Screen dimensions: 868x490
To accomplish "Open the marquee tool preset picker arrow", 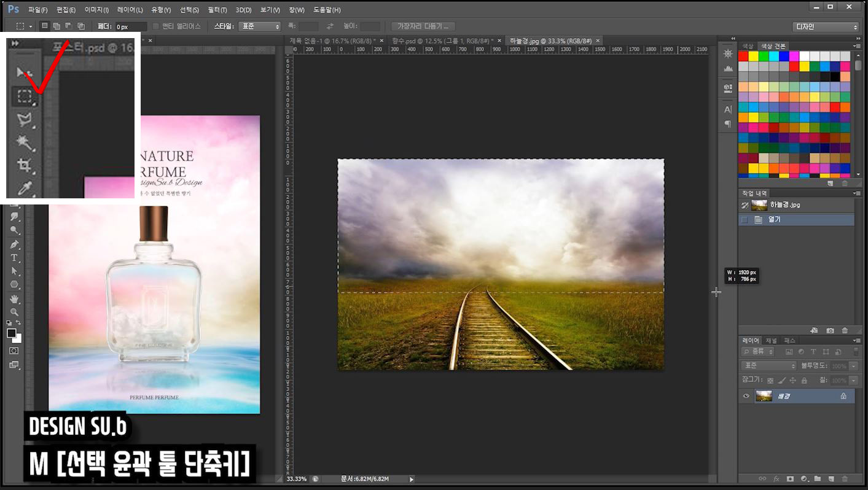I will pyautogui.click(x=30, y=26).
